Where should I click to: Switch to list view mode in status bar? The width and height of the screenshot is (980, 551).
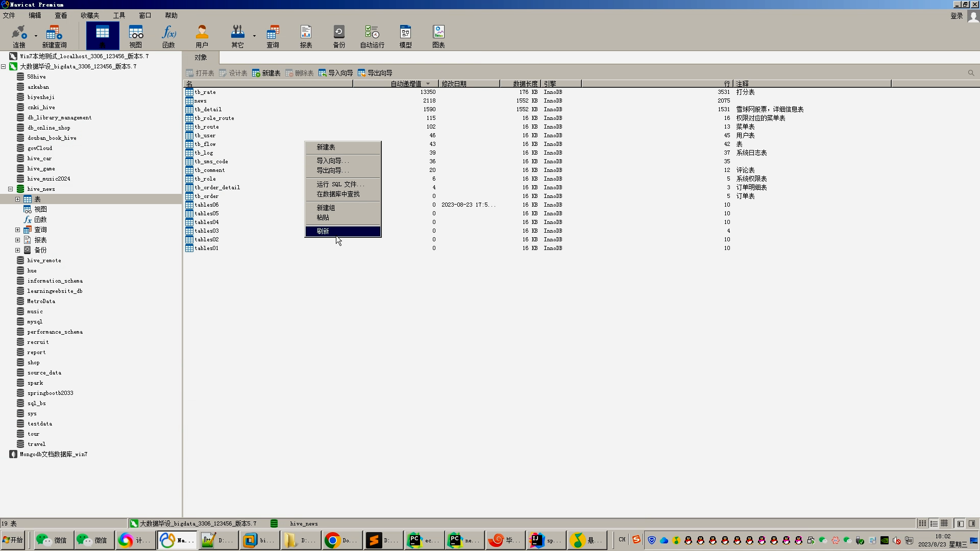click(922, 523)
